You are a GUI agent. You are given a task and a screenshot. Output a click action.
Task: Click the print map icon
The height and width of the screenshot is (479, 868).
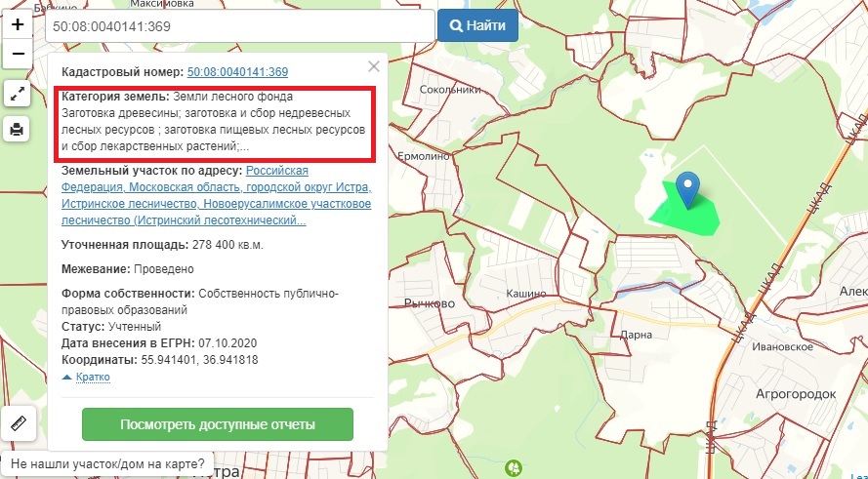pos(18,129)
